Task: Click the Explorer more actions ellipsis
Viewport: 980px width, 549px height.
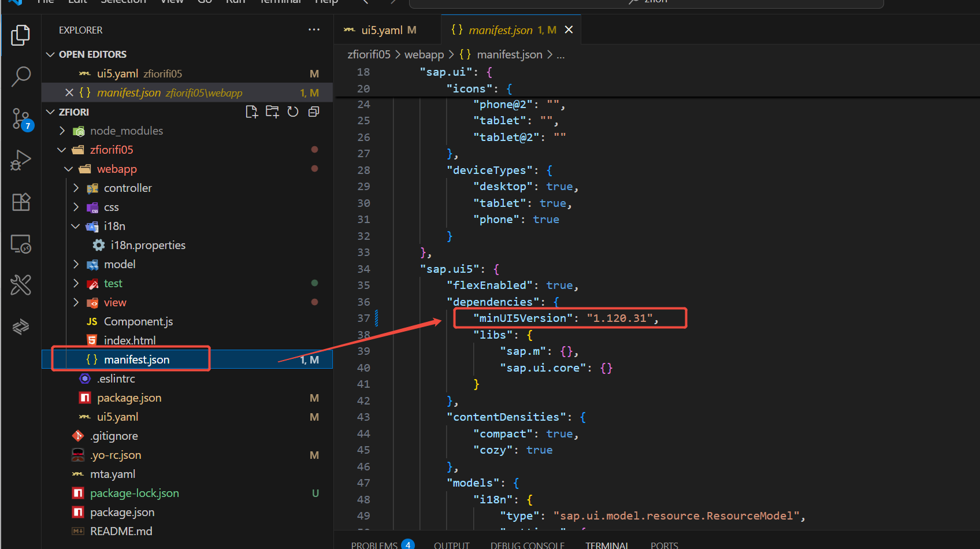Action: [x=314, y=29]
